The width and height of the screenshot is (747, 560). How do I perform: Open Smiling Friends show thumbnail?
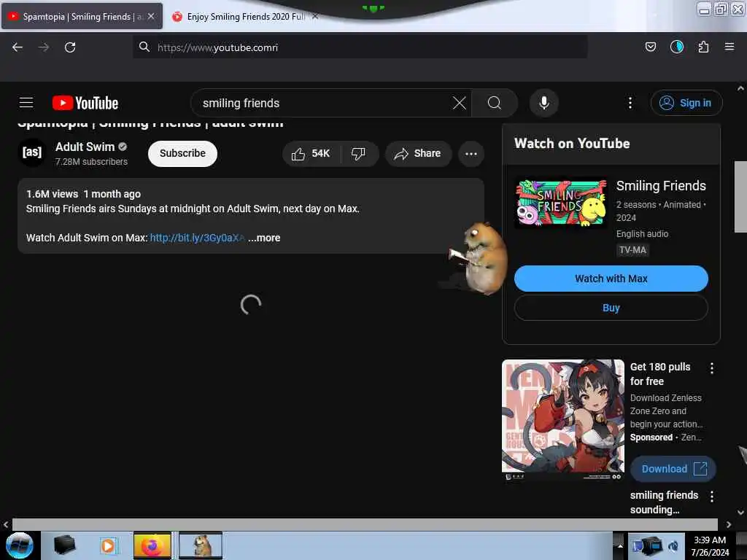tap(561, 203)
